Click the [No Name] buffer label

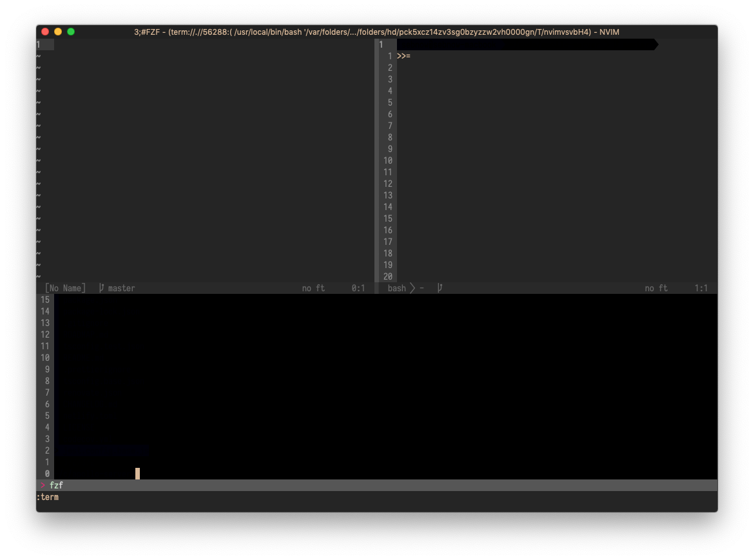(65, 288)
